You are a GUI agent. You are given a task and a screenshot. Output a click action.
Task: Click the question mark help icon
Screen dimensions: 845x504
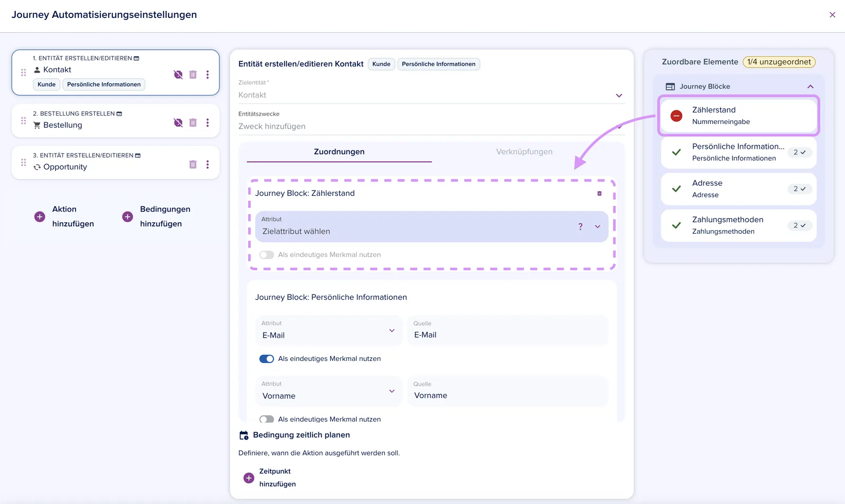(x=580, y=226)
